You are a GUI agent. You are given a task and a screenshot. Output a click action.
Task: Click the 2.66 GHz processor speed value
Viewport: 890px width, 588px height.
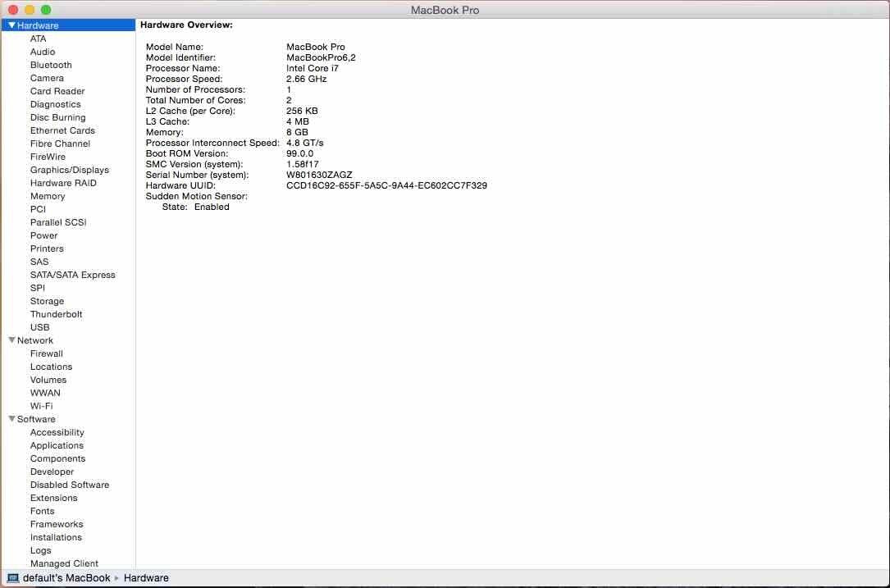pos(307,79)
